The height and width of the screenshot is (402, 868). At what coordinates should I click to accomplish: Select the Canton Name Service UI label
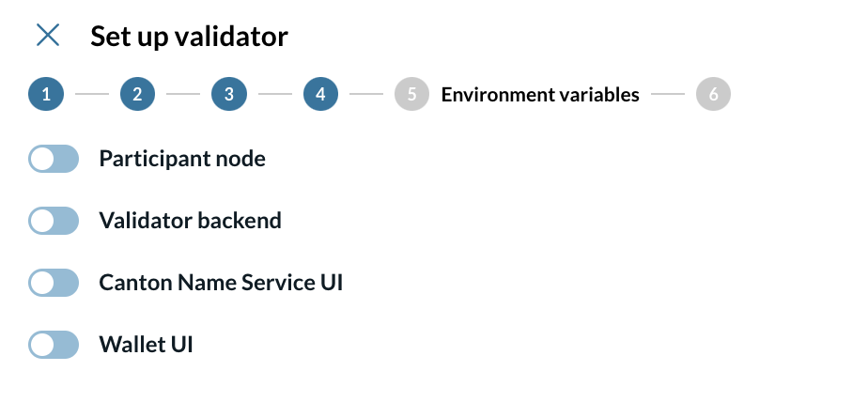tap(221, 283)
